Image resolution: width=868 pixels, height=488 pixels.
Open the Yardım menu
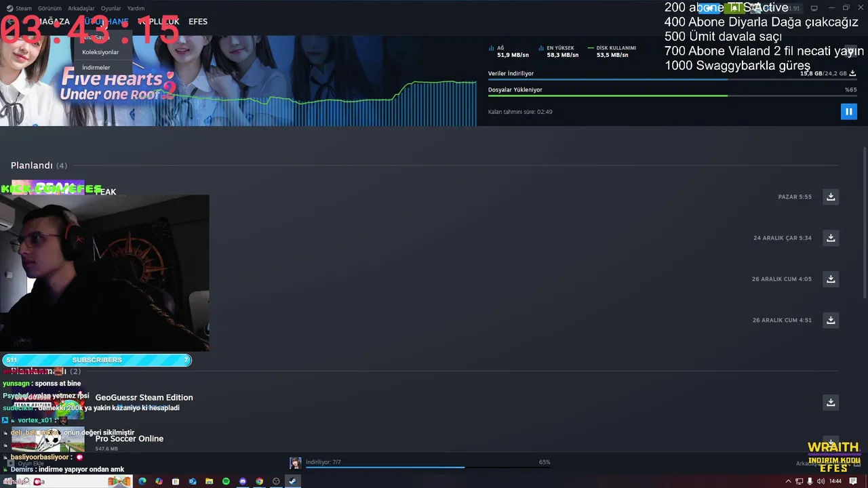click(136, 8)
